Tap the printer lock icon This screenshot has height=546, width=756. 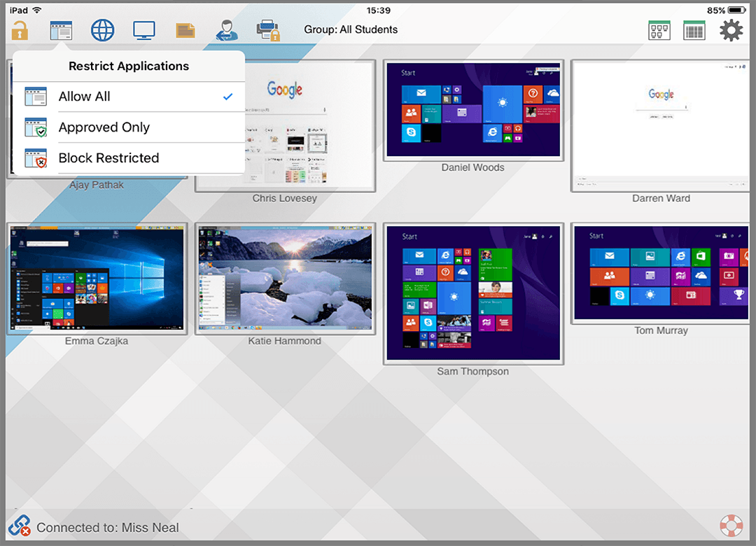click(268, 31)
